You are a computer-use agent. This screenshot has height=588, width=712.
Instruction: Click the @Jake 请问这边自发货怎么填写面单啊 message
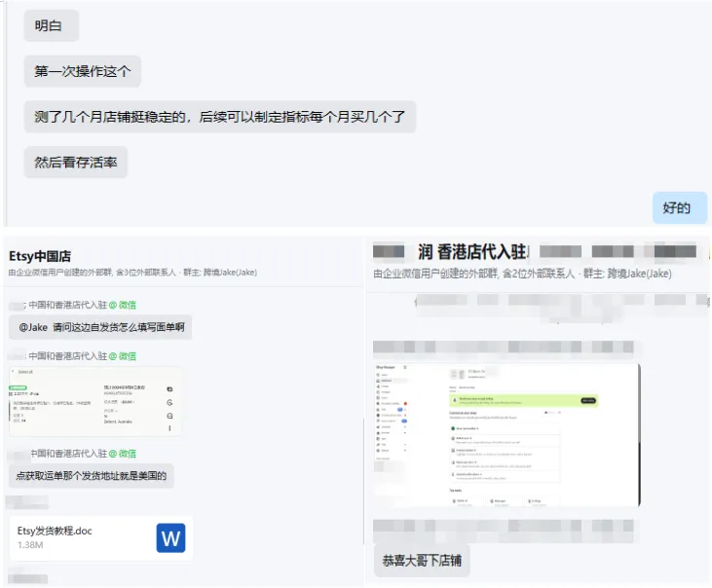click(x=100, y=327)
